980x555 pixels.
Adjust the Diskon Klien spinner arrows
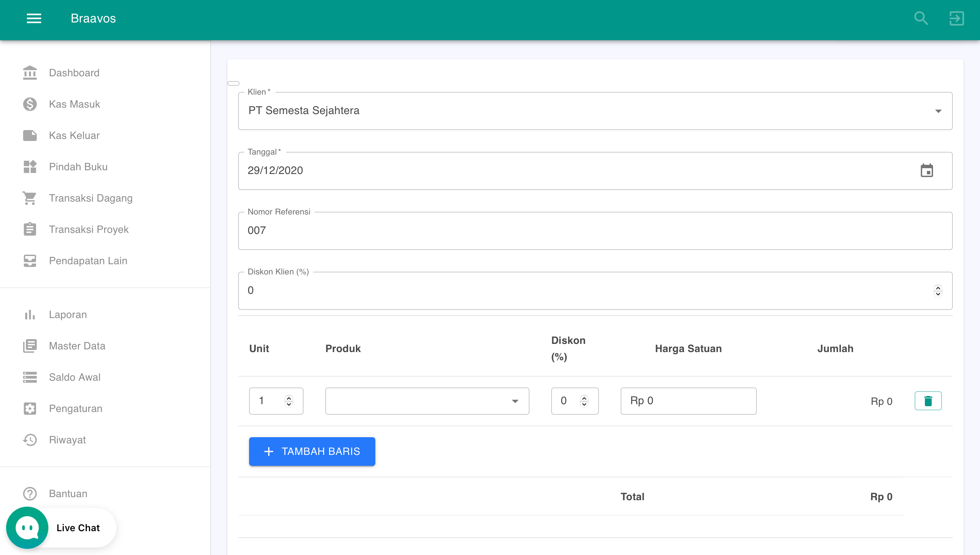pyautogui.click(x=938, y=290)
